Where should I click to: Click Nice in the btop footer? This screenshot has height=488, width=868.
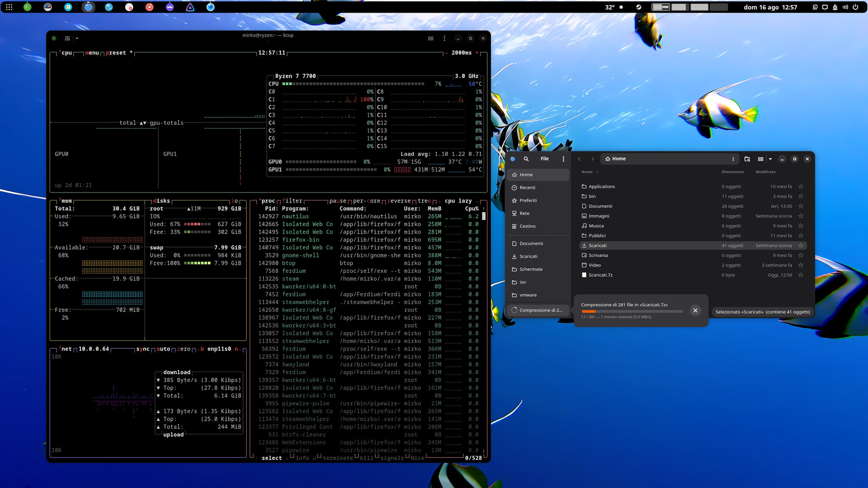[x=417, y=458]
